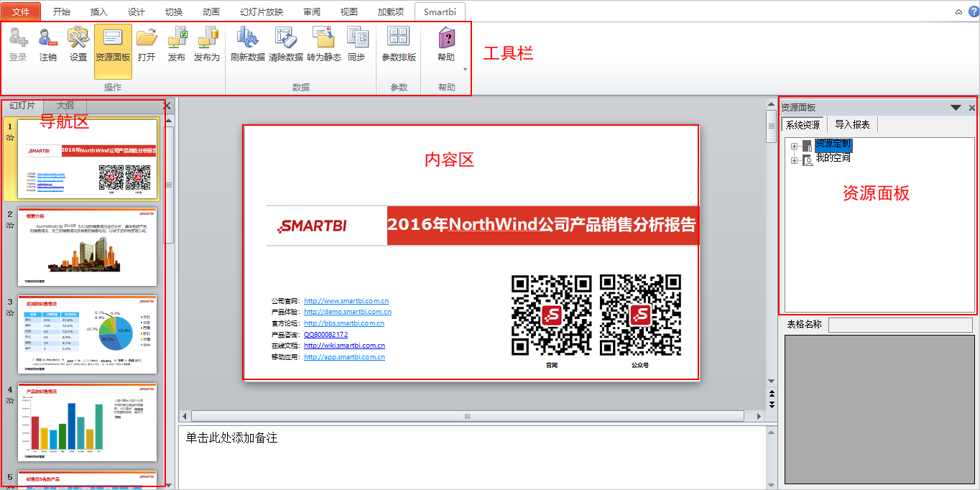
Task: Click the horizontal scrollbar under the slide
Action: tap(467, 416)
